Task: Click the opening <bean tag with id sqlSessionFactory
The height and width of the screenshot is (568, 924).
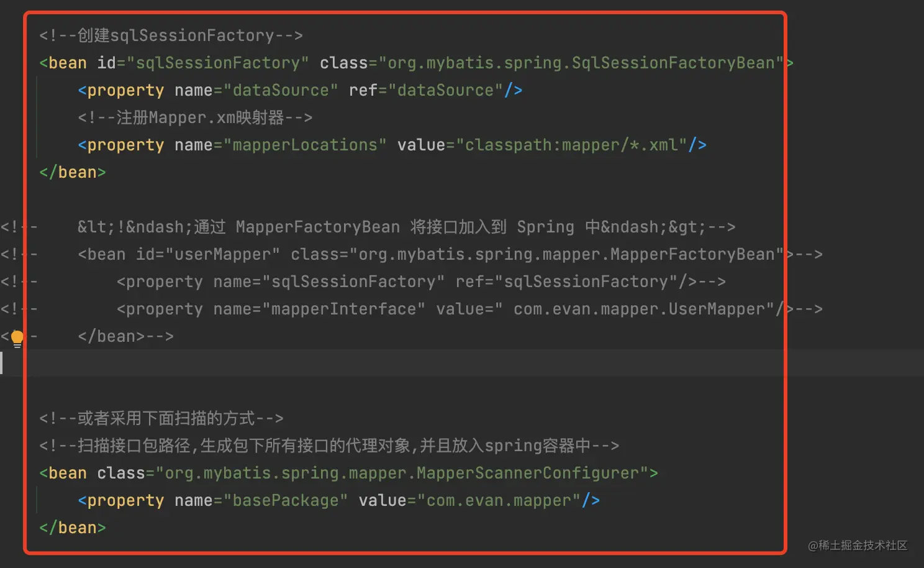Action: pyautogui.click(x=63, y=63)
